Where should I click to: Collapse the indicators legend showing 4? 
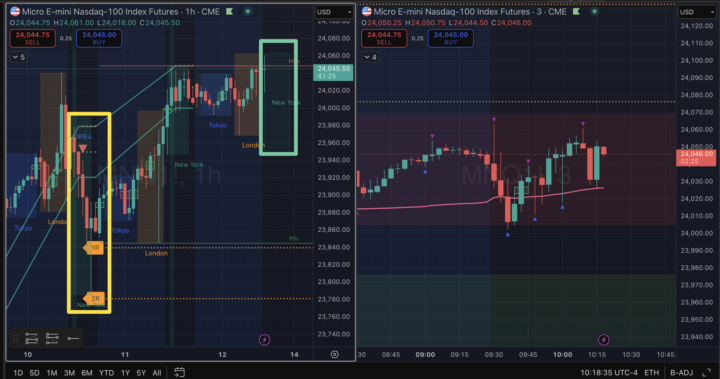[370, 57]
